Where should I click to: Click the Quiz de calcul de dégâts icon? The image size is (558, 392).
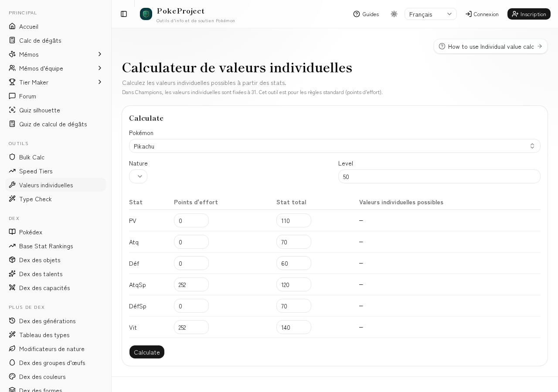click(12, 124)
